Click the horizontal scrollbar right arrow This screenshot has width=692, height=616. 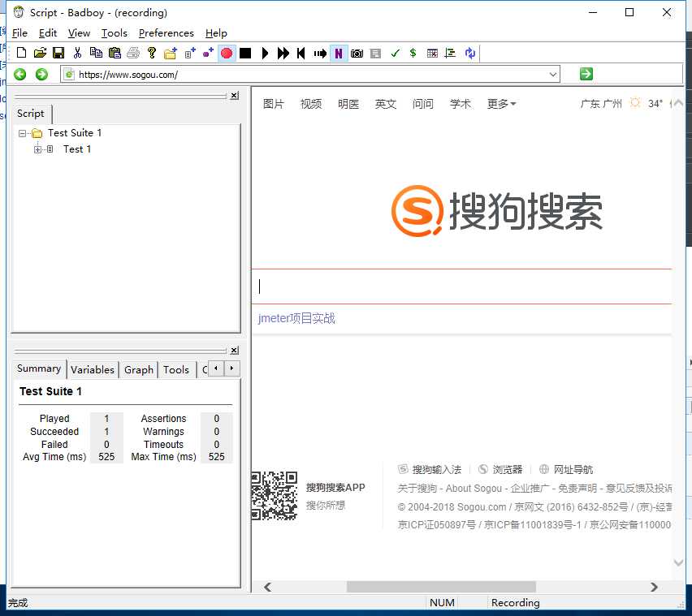point(654,587)
